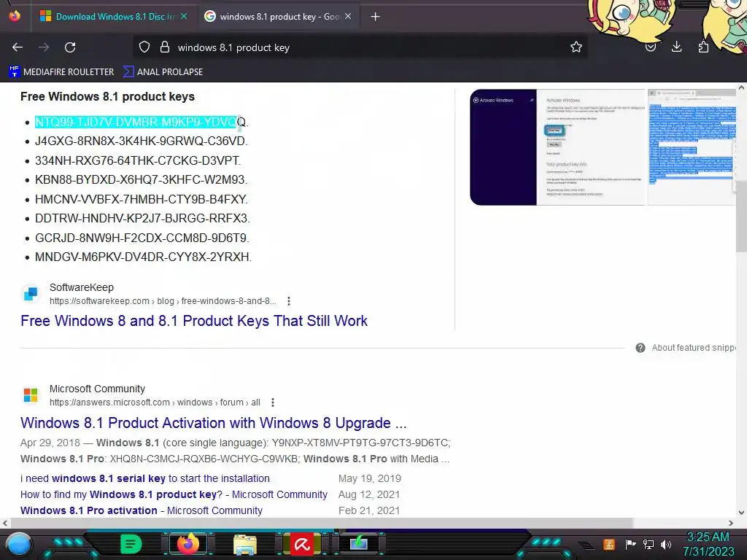Close the windows 8.1 product key tab

click(x=348, y=17)
